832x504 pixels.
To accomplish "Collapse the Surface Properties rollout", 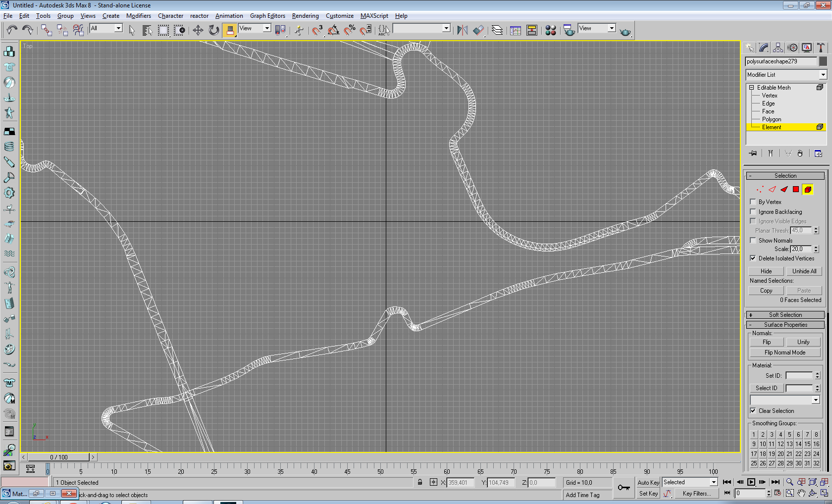I will 785,325.
